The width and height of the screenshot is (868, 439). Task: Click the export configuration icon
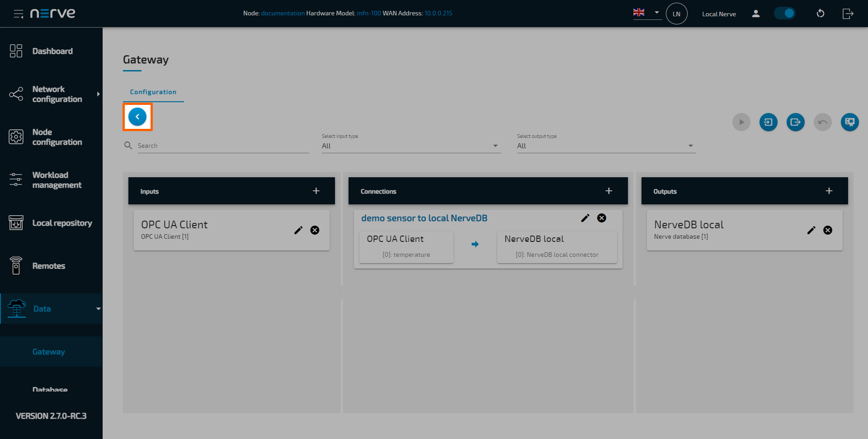tap(795, 122)
